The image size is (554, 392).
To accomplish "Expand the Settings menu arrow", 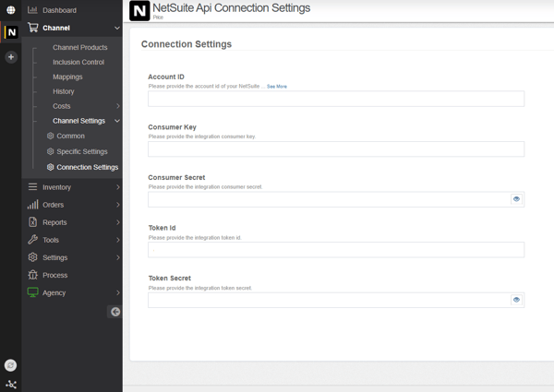I will (x=118, y=257).
